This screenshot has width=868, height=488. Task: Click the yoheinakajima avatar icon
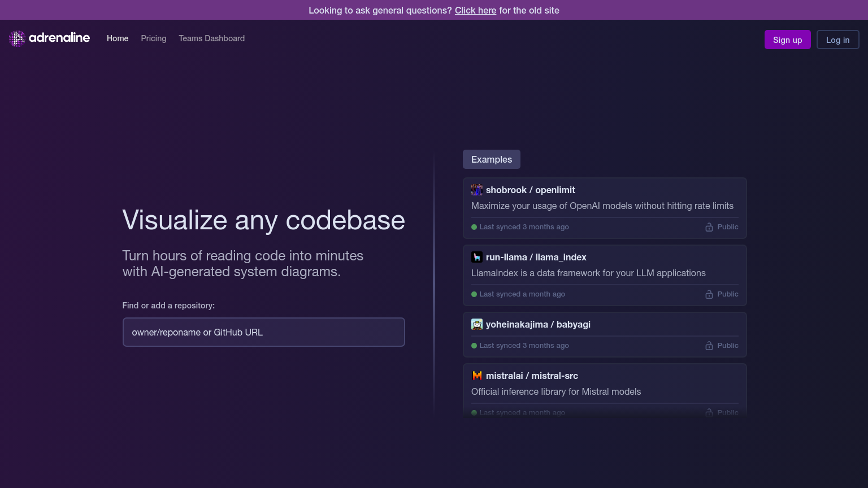tap(477, 324)
